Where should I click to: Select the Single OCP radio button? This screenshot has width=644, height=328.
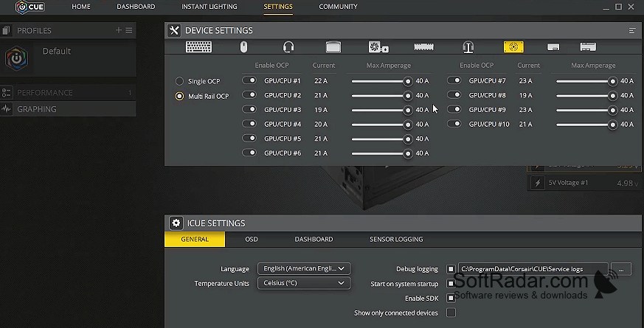179,81
